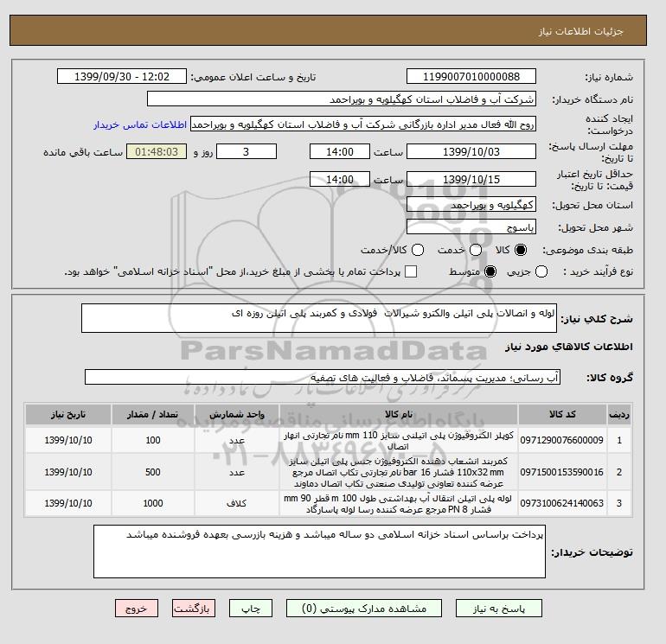Click the quantity 500 cell
This screenshot has height=644, width=666.
153,472
